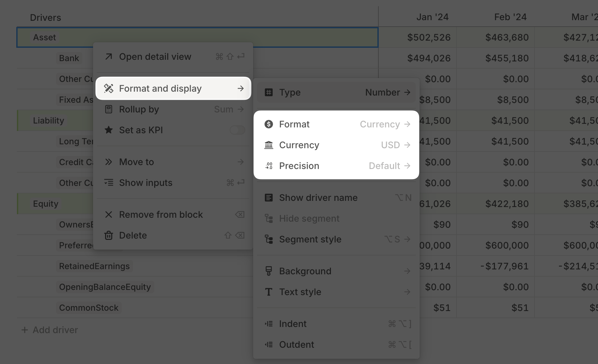
Task: Click the dollar-sign Format icon
Action: point(269,124)
